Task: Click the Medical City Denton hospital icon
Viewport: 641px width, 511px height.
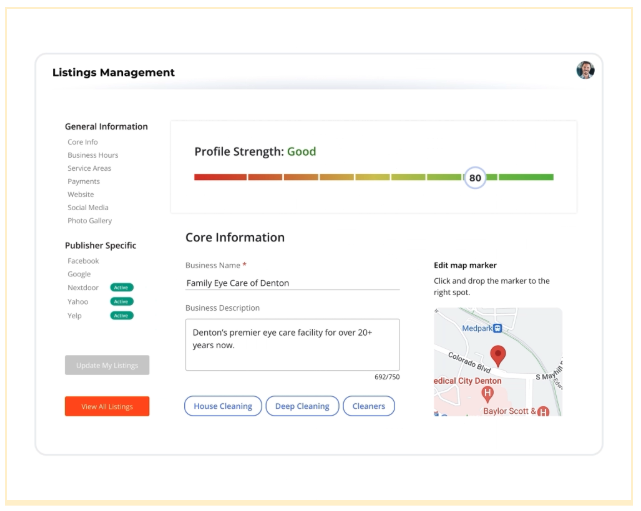Action: point(487,394)
